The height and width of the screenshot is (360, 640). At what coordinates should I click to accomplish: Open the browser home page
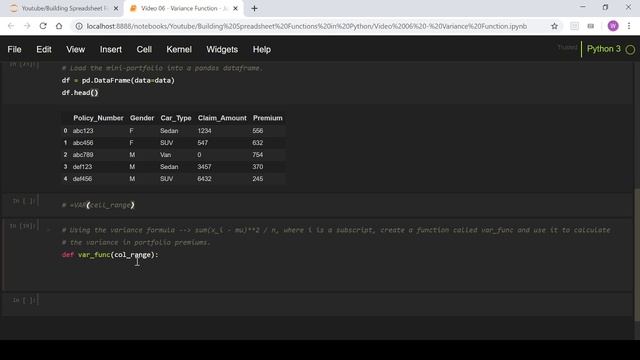click(59, 26)
